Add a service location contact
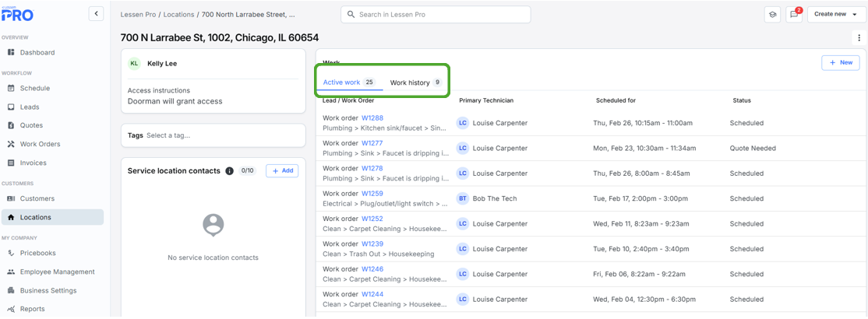The width and height of the screenshot is (868, 319). pos(282,171)
